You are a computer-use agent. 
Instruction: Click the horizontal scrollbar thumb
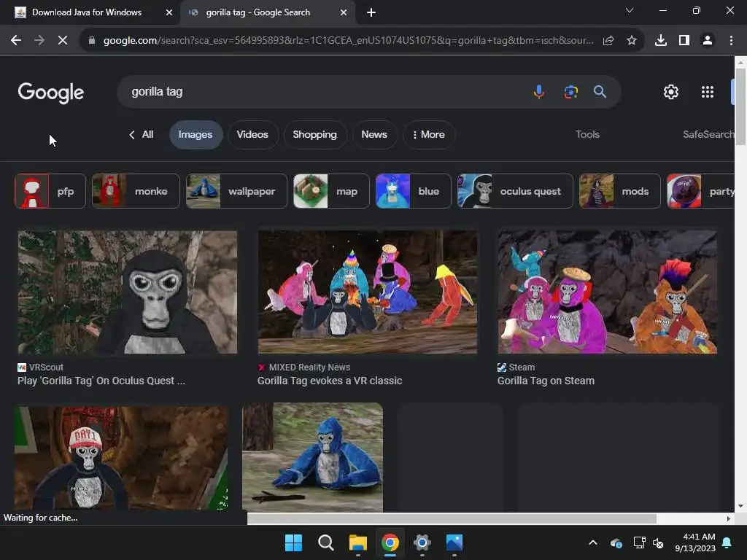(452, 518)
